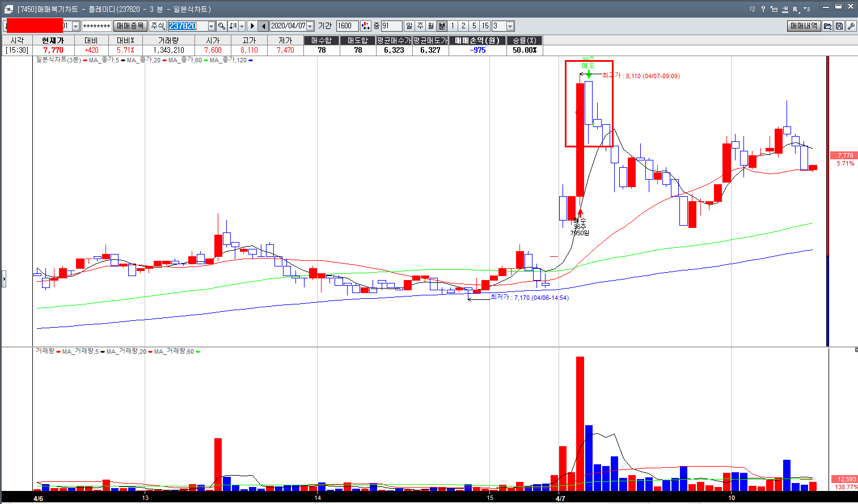Click the 매수 buy marker label
The image size is (858, 504).
click(x=580, y=221)
